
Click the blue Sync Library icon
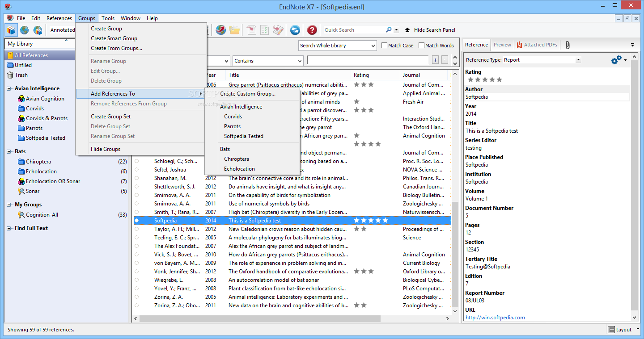coord(295,30)
